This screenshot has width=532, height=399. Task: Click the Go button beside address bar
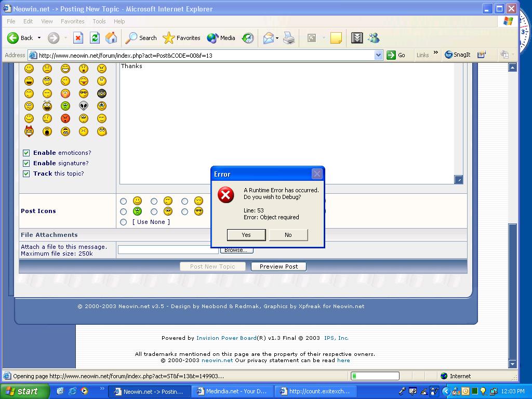pos(396,55)
